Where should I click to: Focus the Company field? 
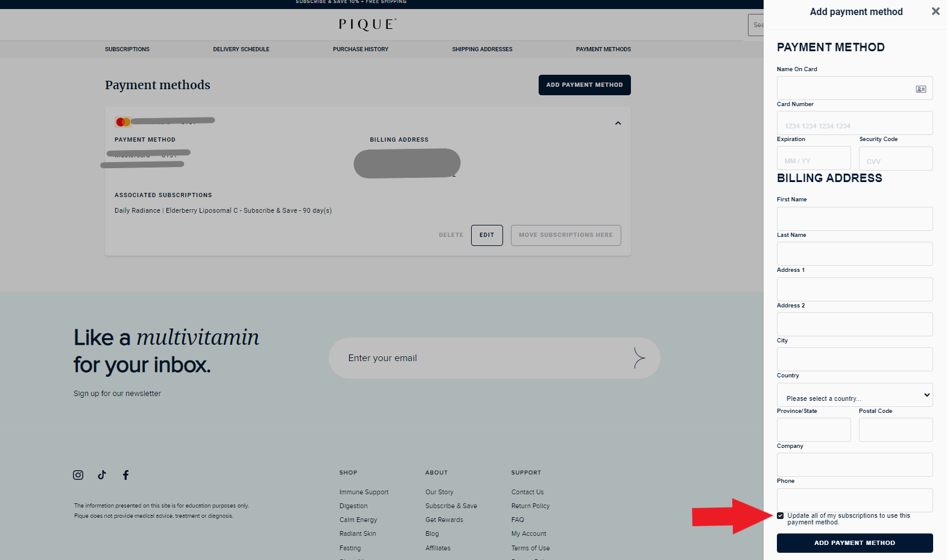(x=855, y=465)
